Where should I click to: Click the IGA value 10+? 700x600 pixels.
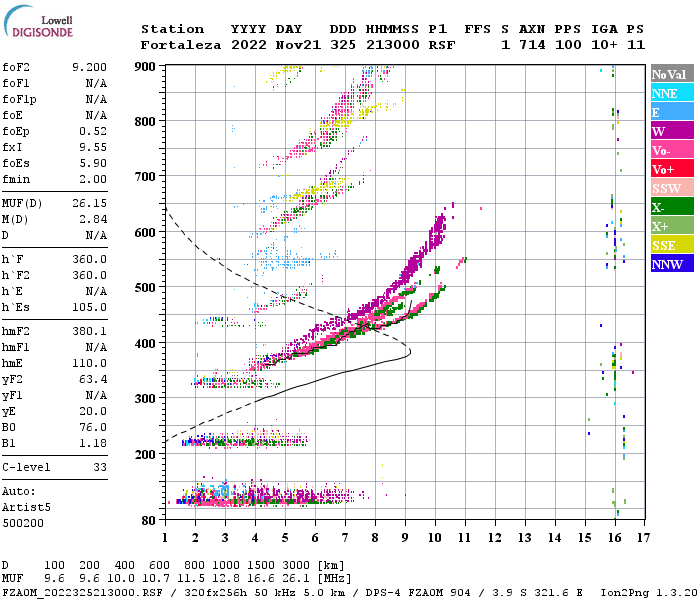click(x=604, y=45)
